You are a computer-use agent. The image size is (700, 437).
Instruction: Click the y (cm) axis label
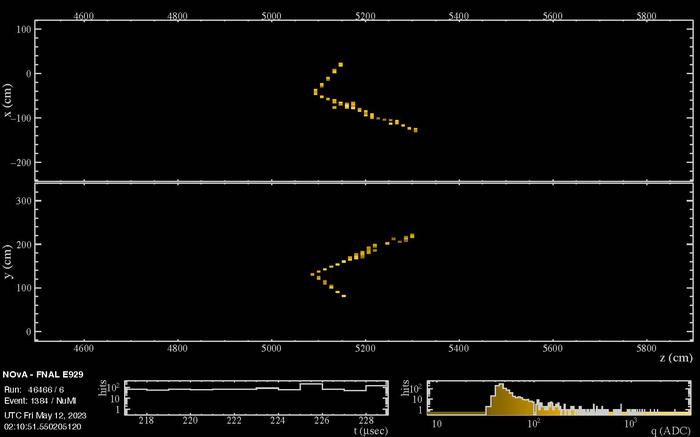[9, 262]
